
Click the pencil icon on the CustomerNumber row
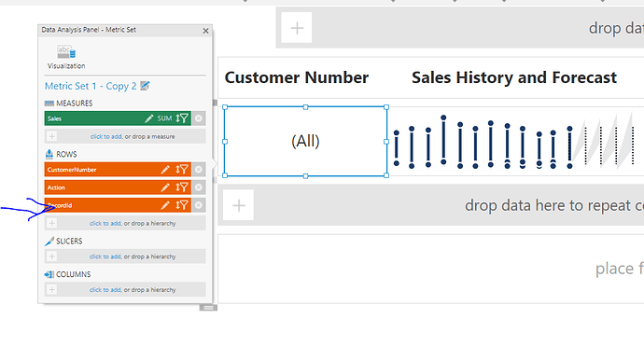165,170
